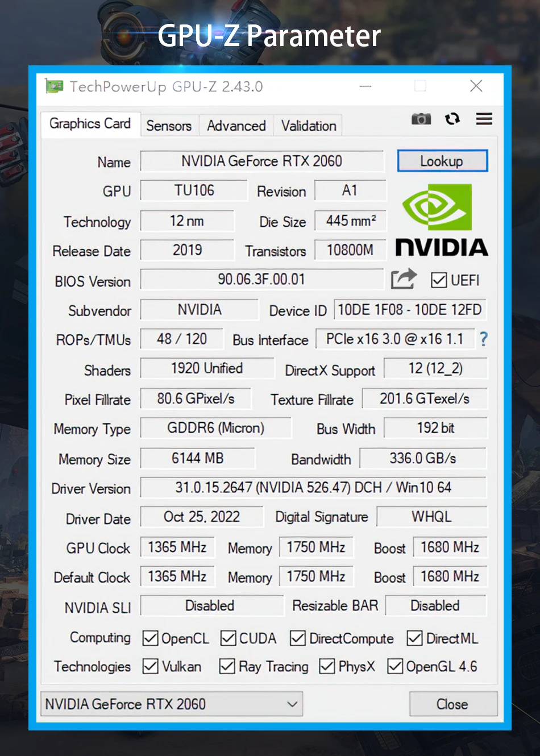The width and height of the screenshot is (540, 756).
Task: Click the BIOS export share icon
Action: (x=404, y=279)
